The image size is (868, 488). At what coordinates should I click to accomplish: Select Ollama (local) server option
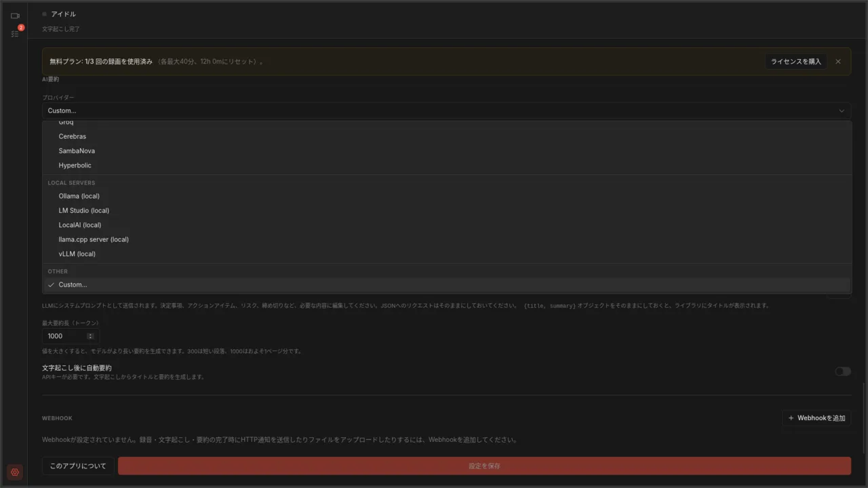pyautogui.click(x=446, y=196)
